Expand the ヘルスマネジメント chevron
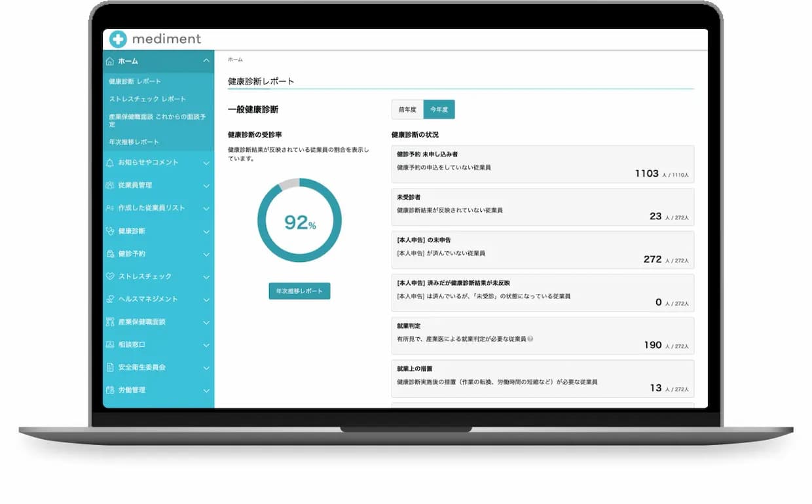Screen dimensions: 812x504 coord(206,299)
